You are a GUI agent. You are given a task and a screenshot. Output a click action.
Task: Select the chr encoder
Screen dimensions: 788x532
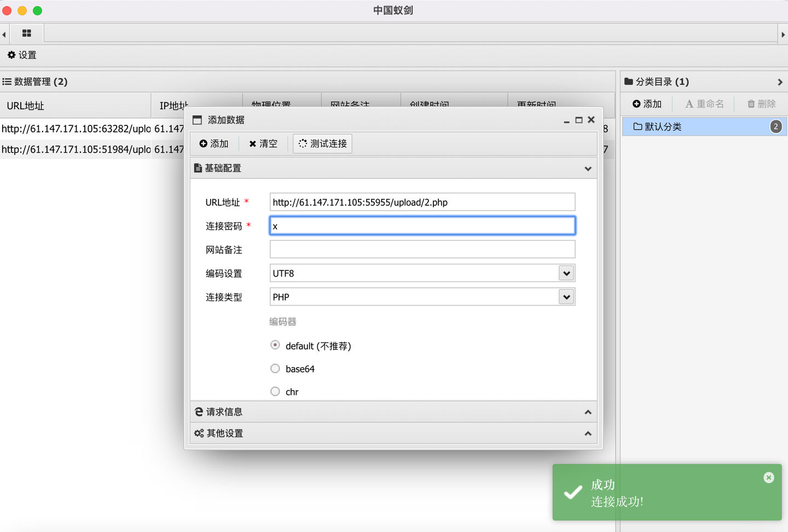tap(275, 391)
